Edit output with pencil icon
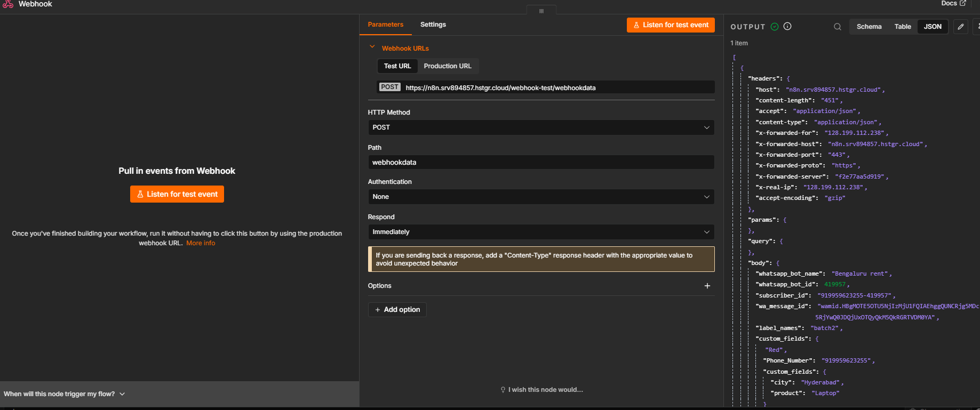This screenshot has height=410, width=980. (961, 27)
